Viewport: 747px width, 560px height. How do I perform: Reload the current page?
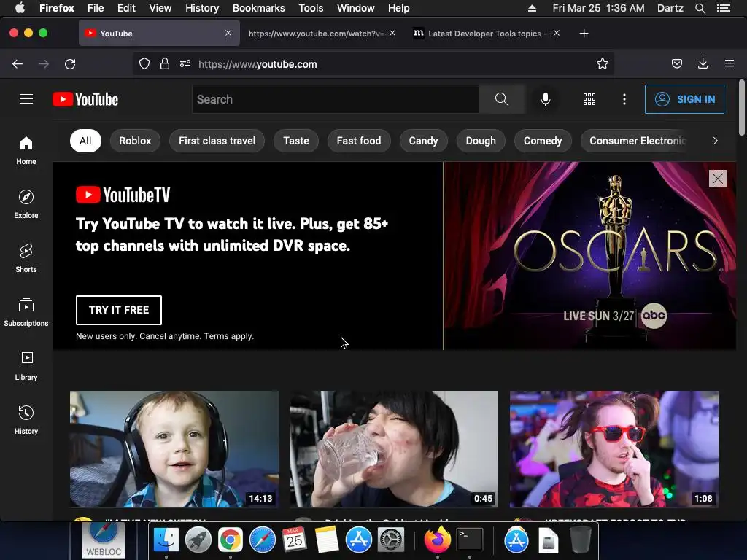click(x=70, y=64)
